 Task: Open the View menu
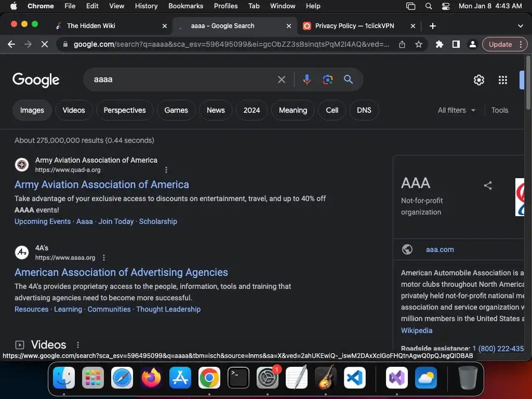pos(117,6)
